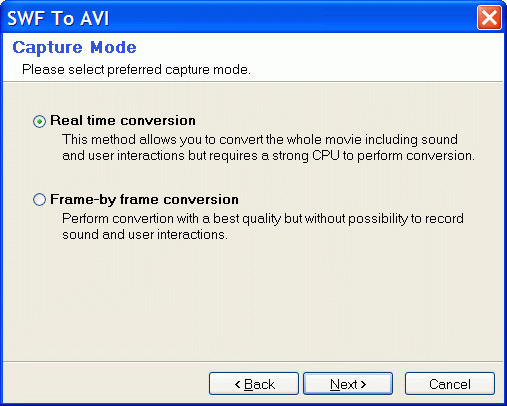Image resolution: width=507 pixels, height=406 pixels.
Task: Click the blue 'Capture Mode' heading
Action: pos(74,47)
